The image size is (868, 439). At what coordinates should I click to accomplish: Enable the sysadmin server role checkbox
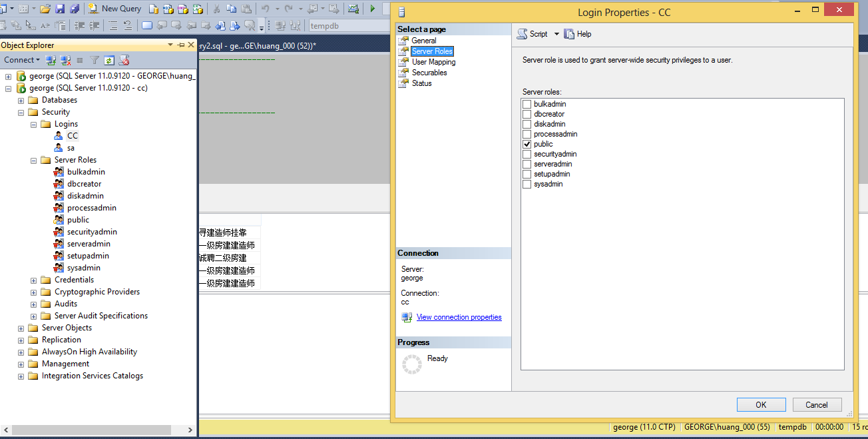527,184
